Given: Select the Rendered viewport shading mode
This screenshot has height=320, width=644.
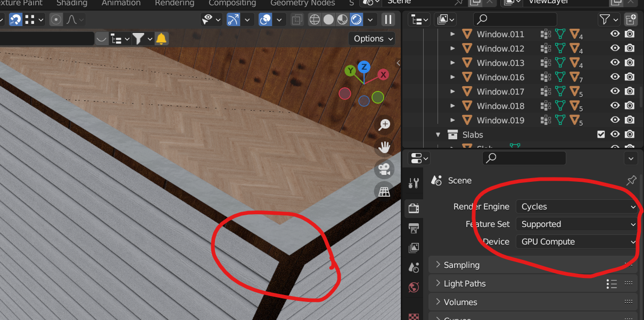Looking at the screenshot, I should [356, 20].
